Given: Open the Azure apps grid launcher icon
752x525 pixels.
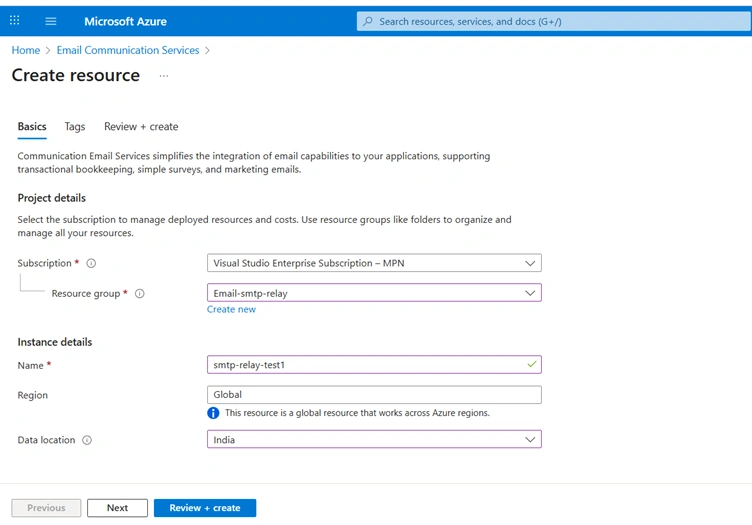Looking at the screenshot, I should 15,21.
